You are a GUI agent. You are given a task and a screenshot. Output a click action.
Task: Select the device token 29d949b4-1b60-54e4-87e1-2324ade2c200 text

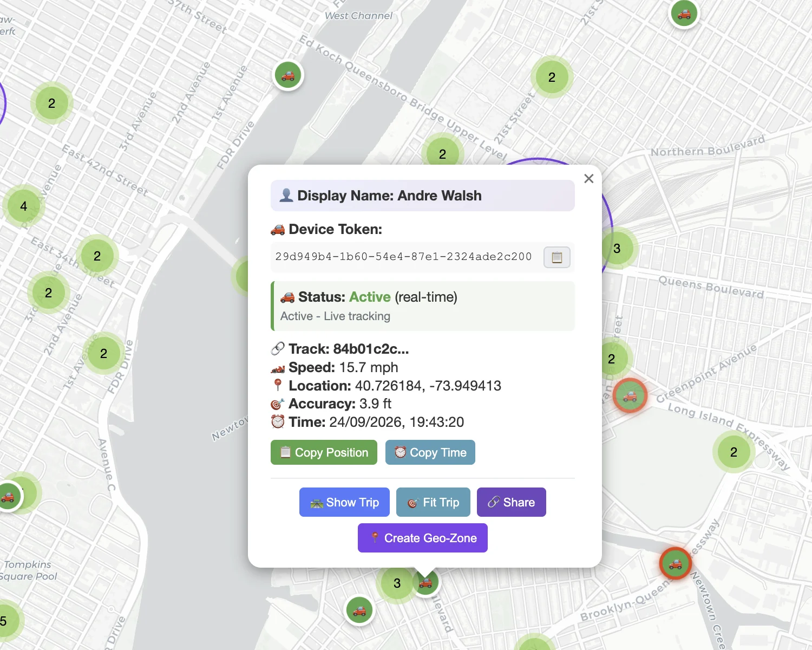pos(403,257)
